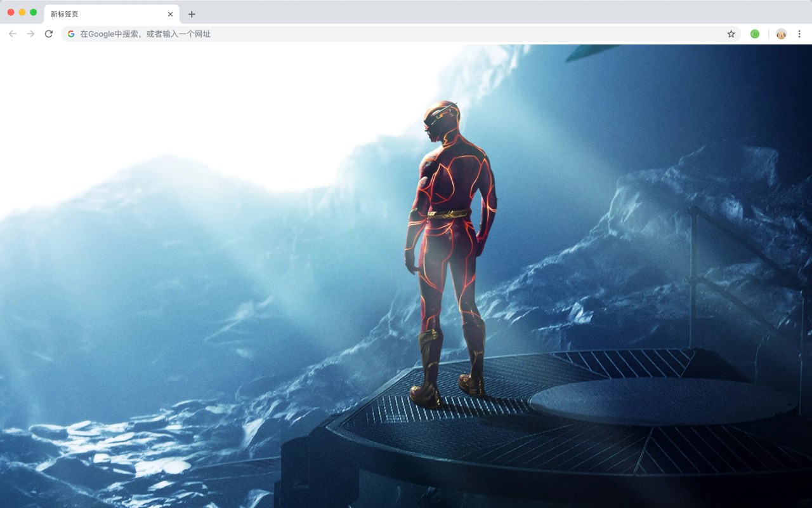Go back to the previous page
The height and width of the screenshot is (508, 812).
click(13, 34)
